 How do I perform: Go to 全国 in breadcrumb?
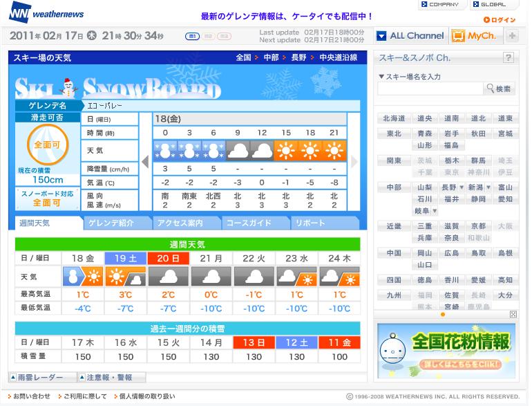pyautogui.click(x=243, y=58)
